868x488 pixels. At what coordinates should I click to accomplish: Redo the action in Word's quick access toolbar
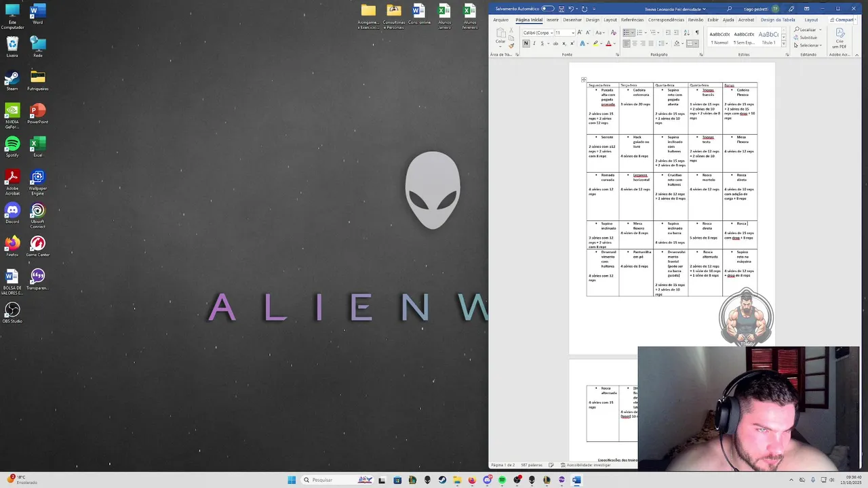click(585, 9)
